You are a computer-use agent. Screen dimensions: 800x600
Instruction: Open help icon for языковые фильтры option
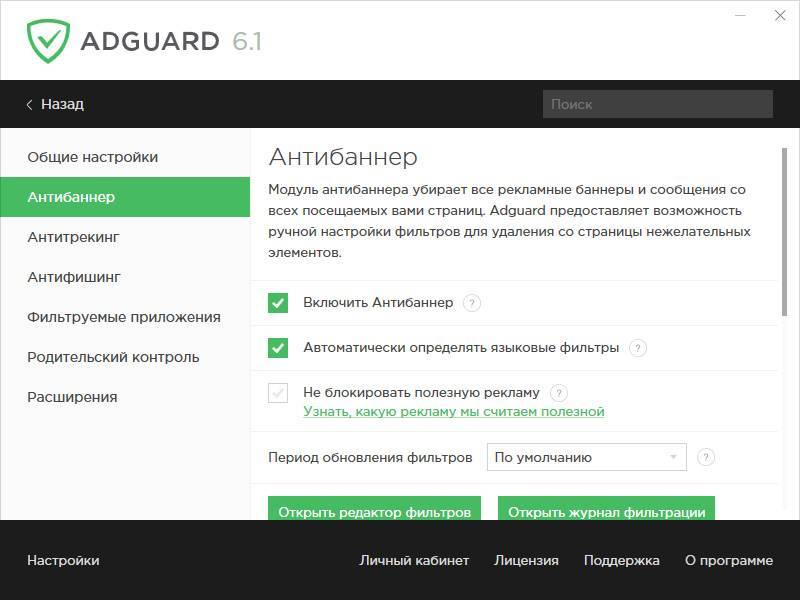tap(638, 348)
